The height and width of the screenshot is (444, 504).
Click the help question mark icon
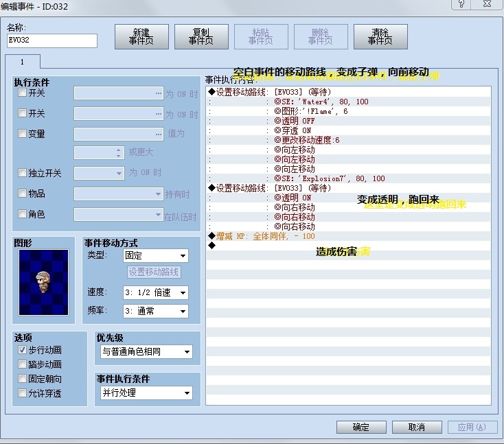pos(461,3)
